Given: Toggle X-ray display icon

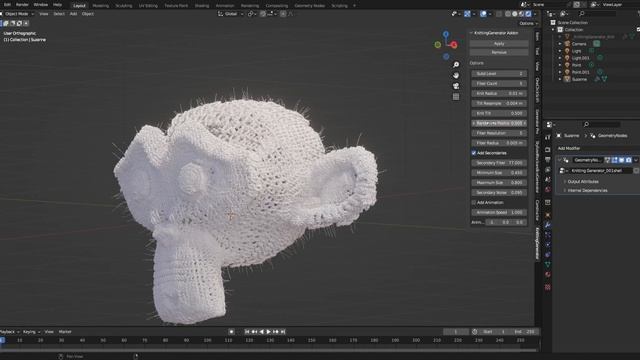Looking at the screenshot, I should pyautogui.click(x=499, y=14).
